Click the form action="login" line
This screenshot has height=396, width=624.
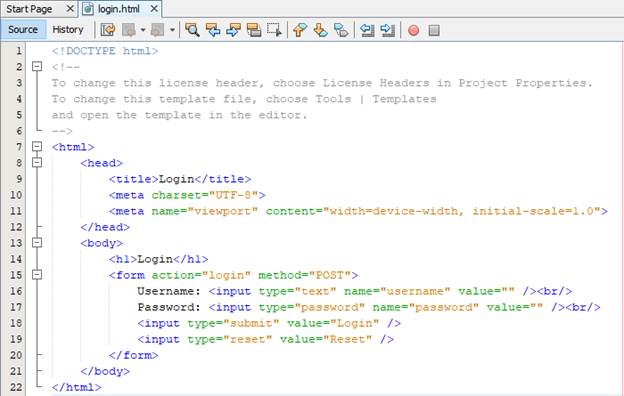[x=234, y=275]
